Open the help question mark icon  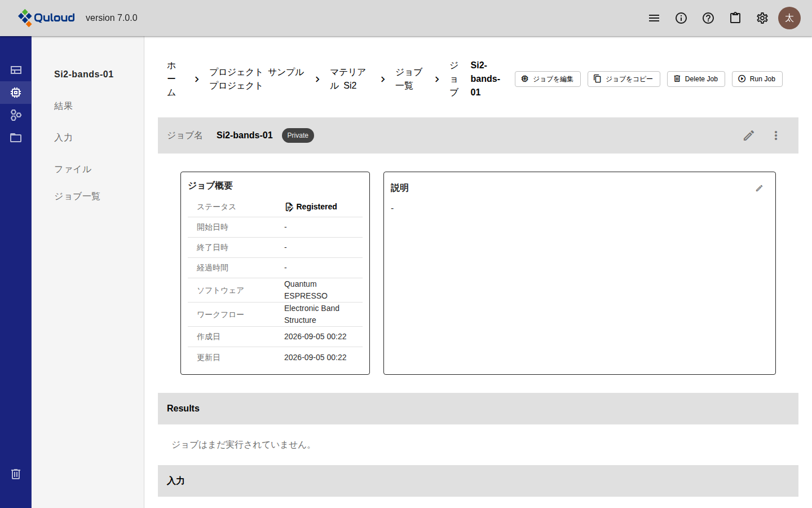pos(708,18)
